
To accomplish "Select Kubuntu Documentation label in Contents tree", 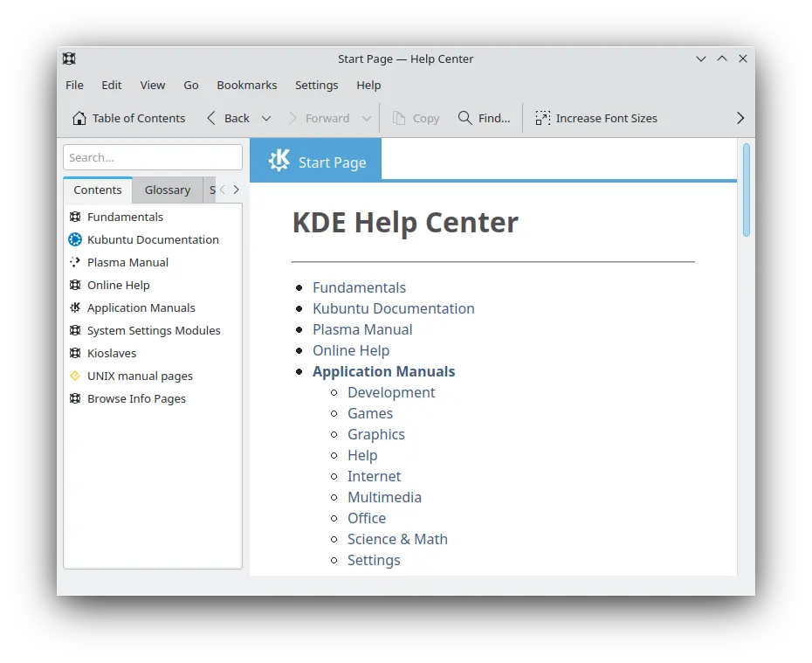I will [x=154, y=239].
